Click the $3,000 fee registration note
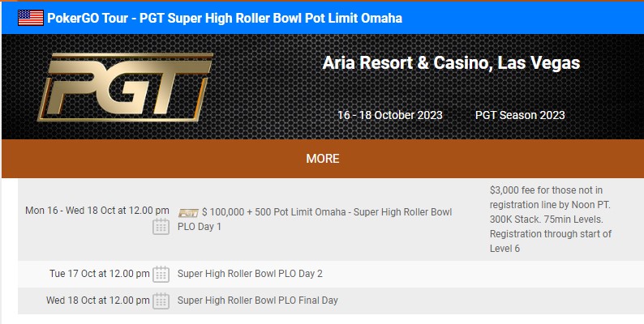Image resolution: width=644 pixels, height=324 pixels. (x=552, y=219)
